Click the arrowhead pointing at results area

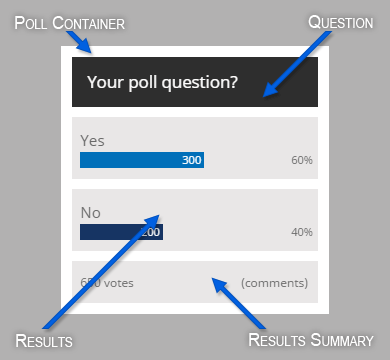pos(152,222)
